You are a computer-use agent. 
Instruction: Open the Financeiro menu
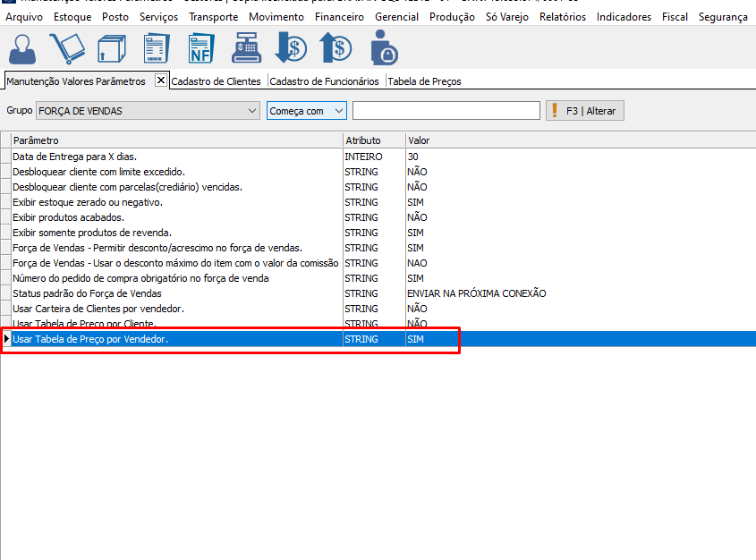pyautogui.click(x=339, y=17)
